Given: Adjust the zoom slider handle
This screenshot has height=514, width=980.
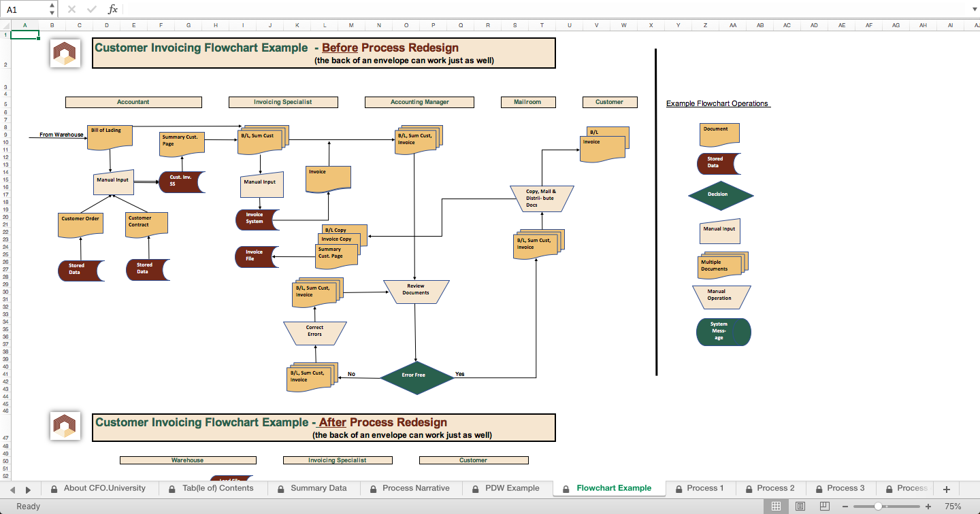Looking at the screenshot, I should (878, 507).
